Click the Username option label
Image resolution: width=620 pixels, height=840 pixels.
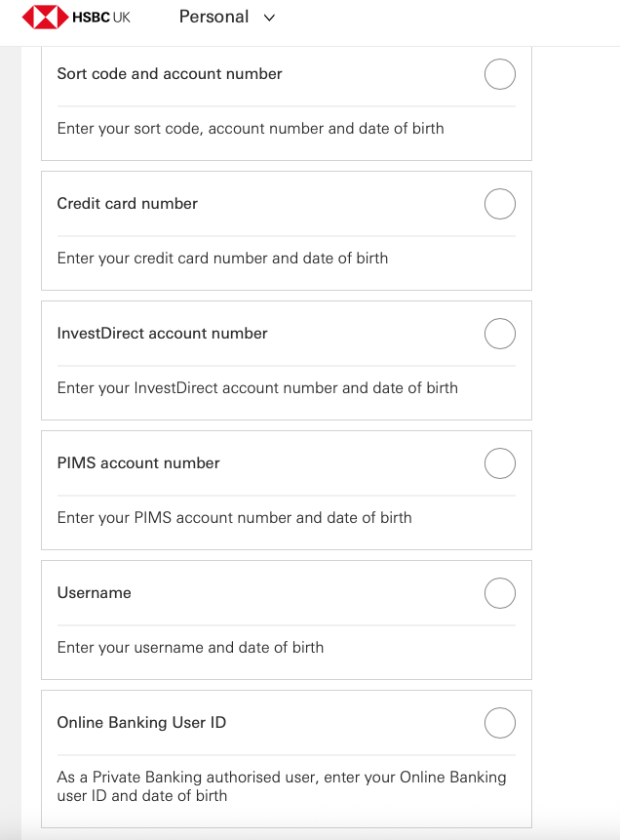tap(95, 593)
